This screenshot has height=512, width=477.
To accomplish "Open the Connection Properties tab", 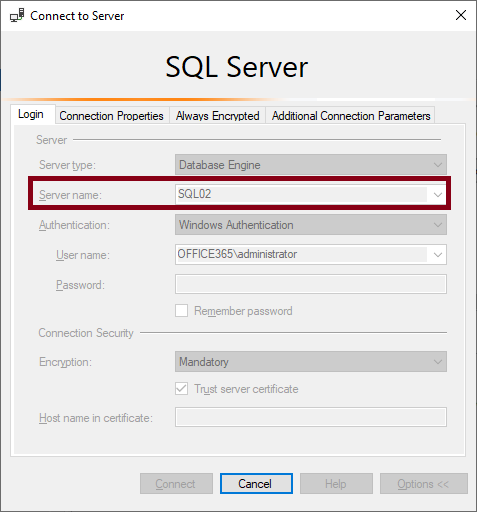I will [112, 116].
